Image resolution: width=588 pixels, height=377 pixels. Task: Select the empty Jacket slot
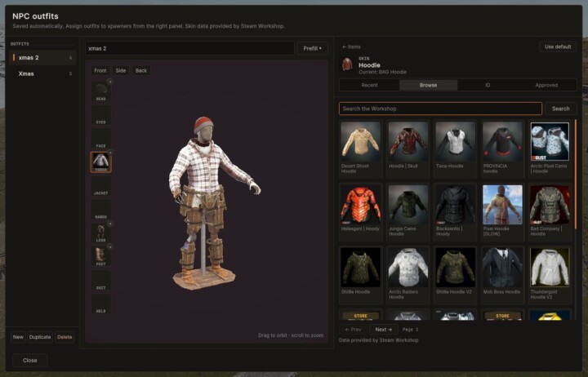[x=101, y=186]
